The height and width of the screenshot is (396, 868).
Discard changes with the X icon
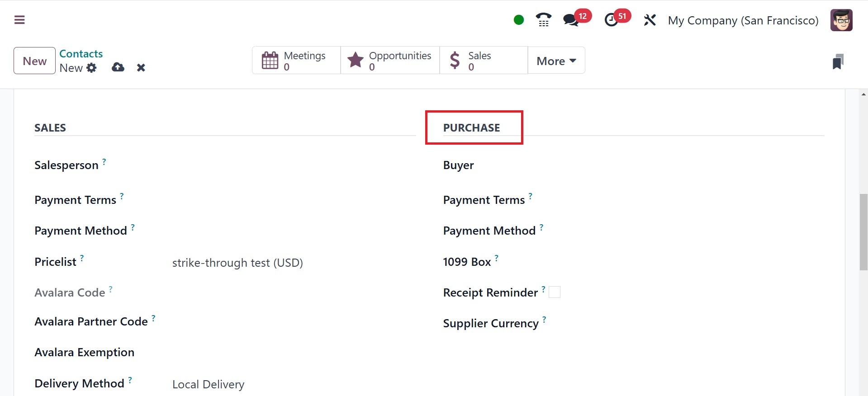(141, 68)
